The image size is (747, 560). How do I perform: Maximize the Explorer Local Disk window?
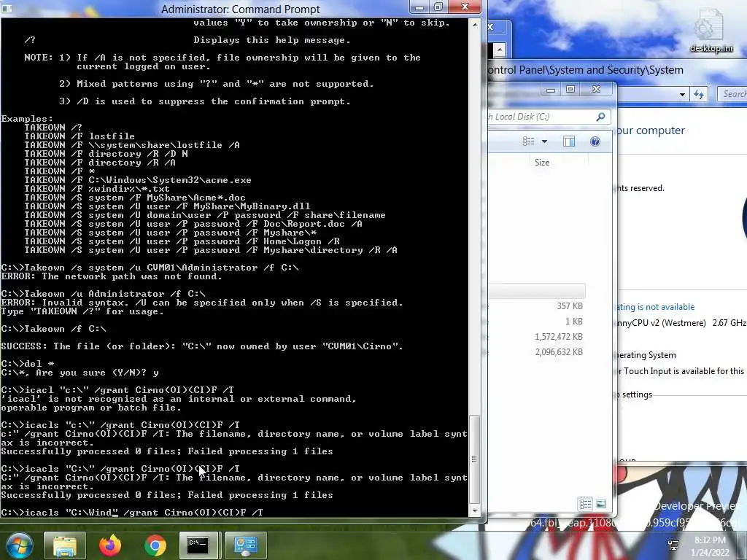click(x=570, y=90)
